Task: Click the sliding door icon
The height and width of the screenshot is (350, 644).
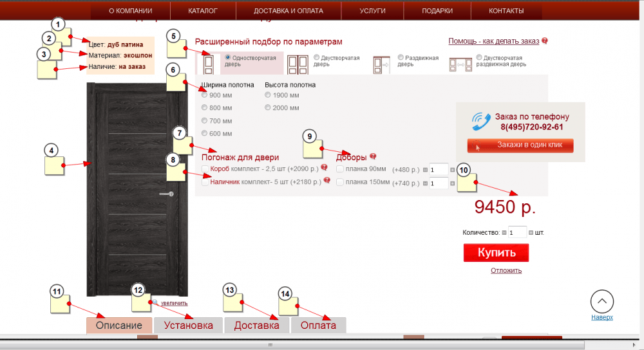Action: [x=381, y=64]
